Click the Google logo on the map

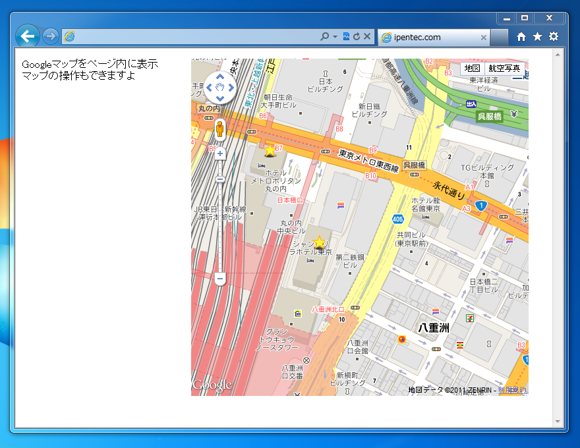point(212,385)
